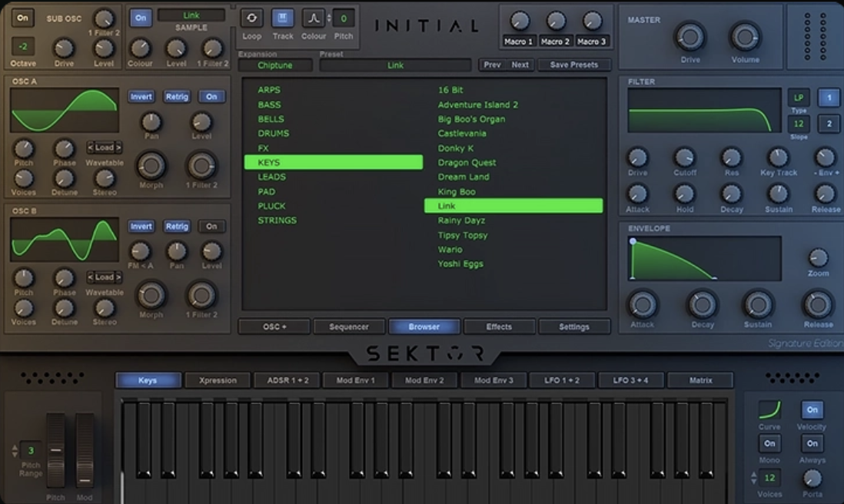Open the Keys tab
The width and height of the screenshot is (844, 504).
click(148, 380)
